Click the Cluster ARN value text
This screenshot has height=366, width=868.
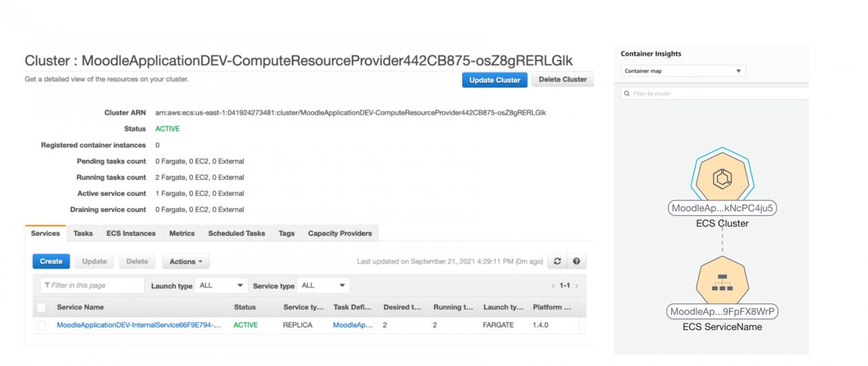point(351,112)
